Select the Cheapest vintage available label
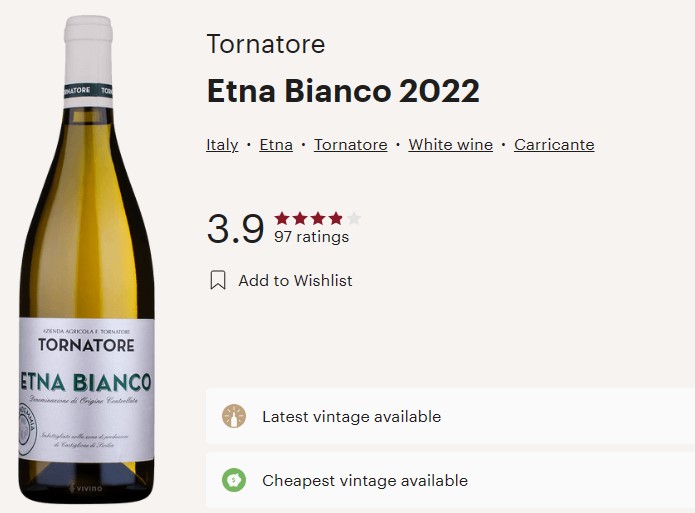 [x=364, y=480]
